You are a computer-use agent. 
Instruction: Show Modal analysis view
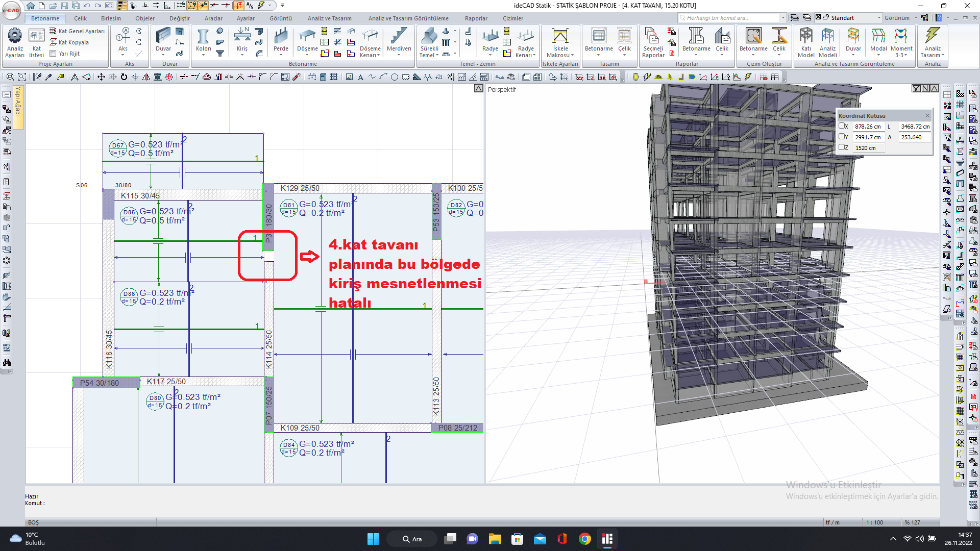[878, 40]
